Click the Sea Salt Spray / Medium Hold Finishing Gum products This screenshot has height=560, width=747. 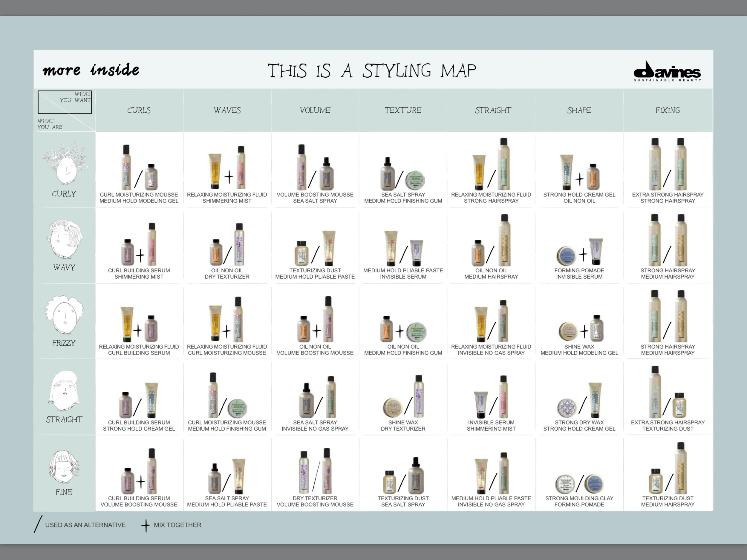[x=403, y=174]
